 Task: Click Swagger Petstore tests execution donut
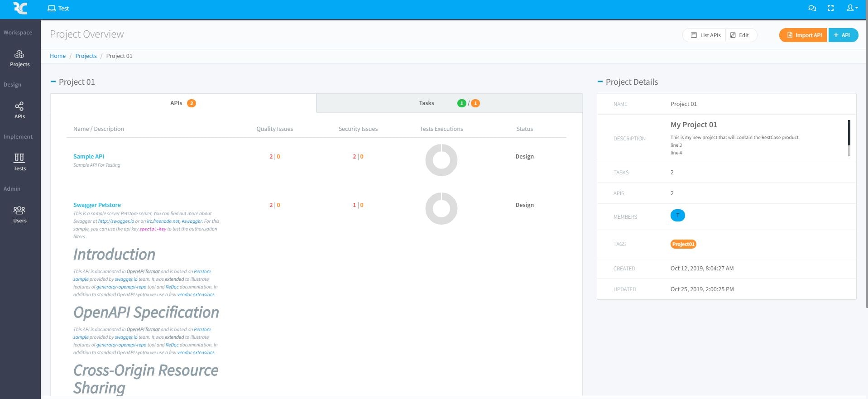click(x=441, y=208)
